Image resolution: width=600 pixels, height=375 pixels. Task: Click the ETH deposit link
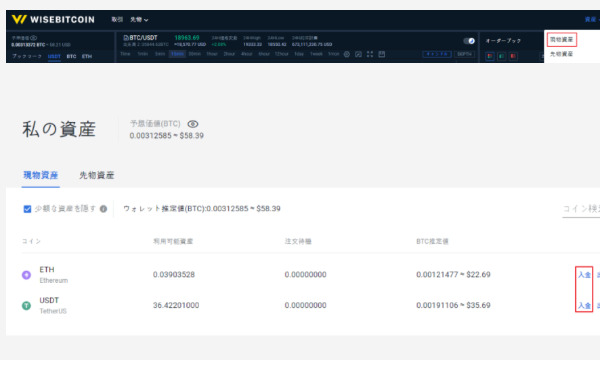click(x=584, y=275)
